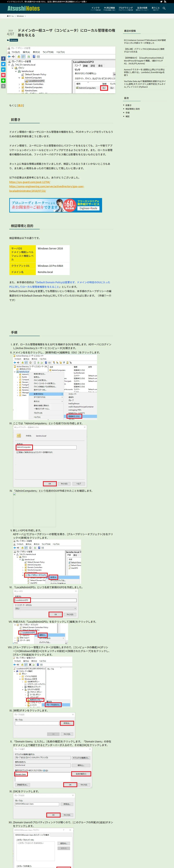Share the article on Twitter sidebar button

[x=3, y=64]
